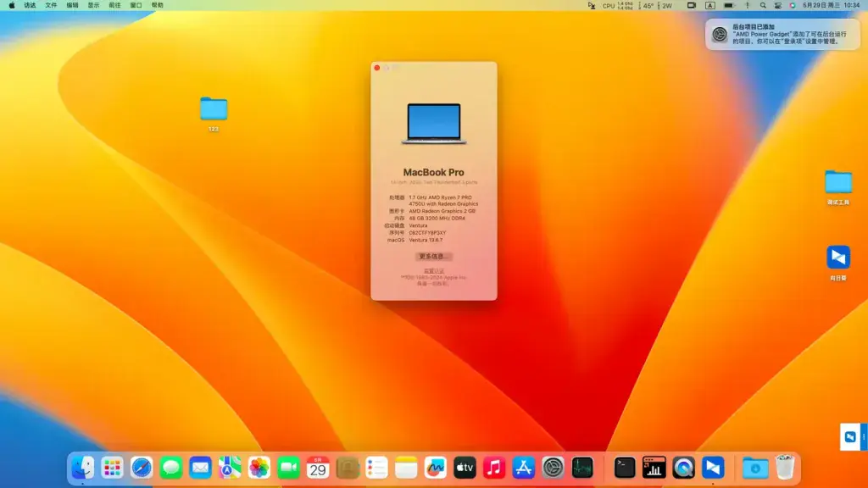Open the 前往 menu
The image size is (868, 488).
tap(114, 6)
